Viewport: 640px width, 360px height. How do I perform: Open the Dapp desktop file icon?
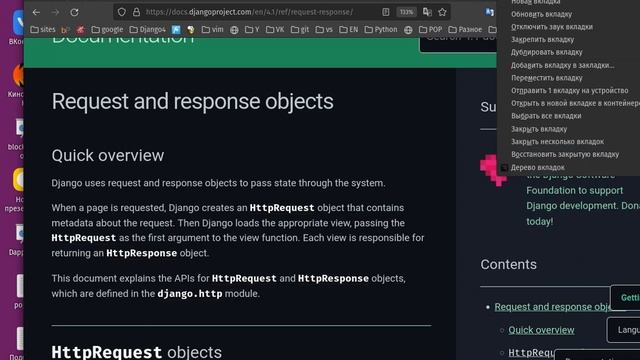20,233
